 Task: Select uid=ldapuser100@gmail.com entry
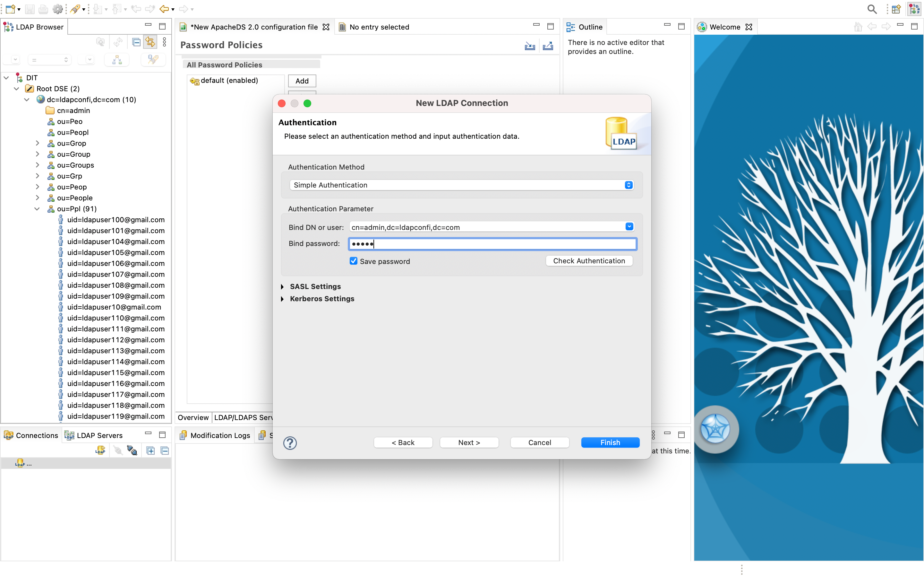point(112,220)
